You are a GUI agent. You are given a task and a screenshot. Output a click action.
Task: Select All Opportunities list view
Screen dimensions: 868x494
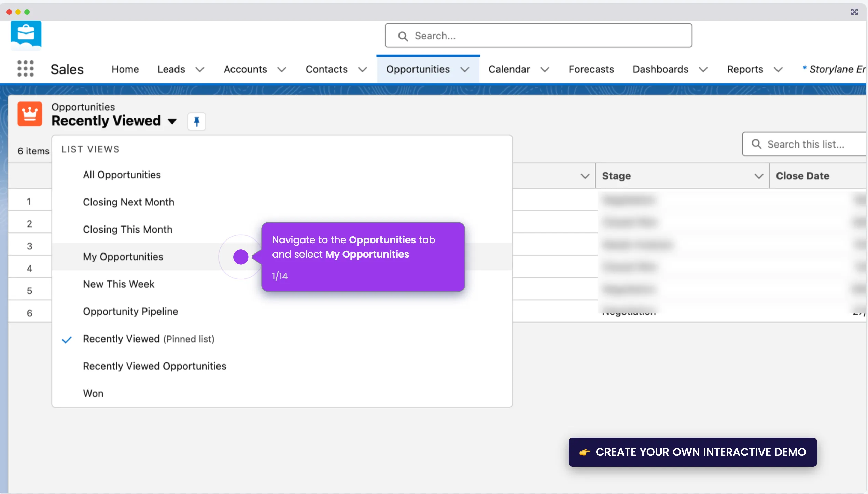[122, 175]
